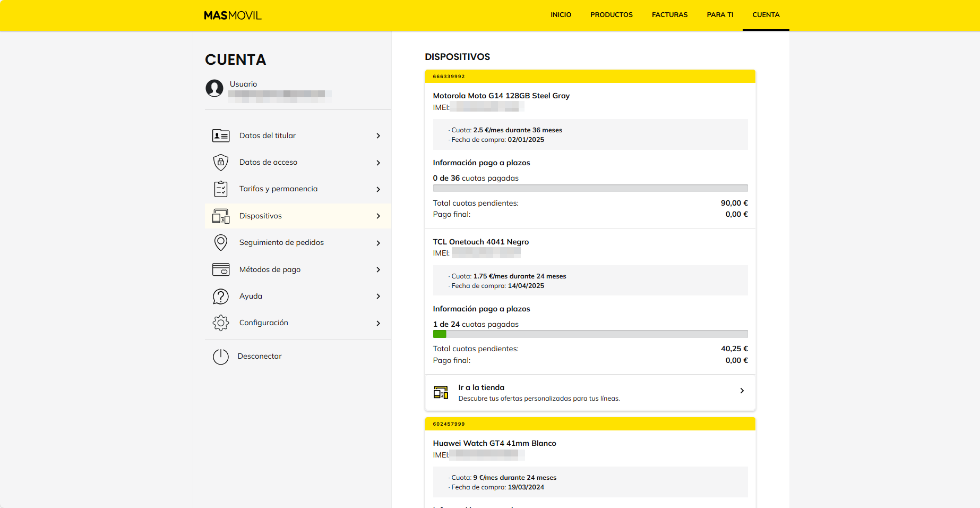
Task: Open Datos del titular section
Action: 298,136
